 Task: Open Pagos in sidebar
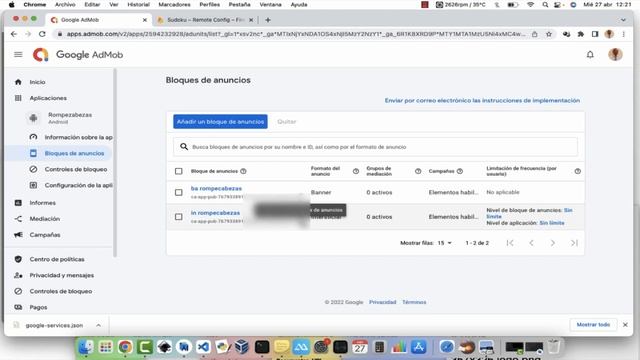tap(38, 307)
